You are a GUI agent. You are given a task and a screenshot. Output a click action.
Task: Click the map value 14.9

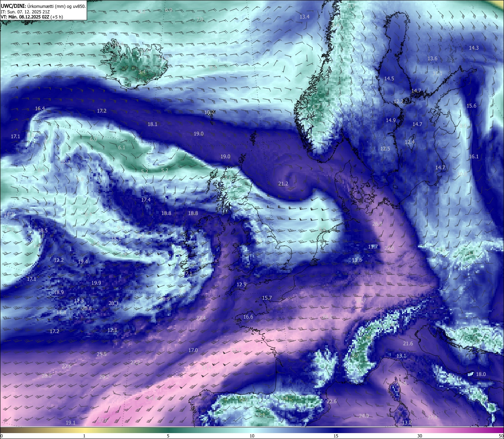391,120
